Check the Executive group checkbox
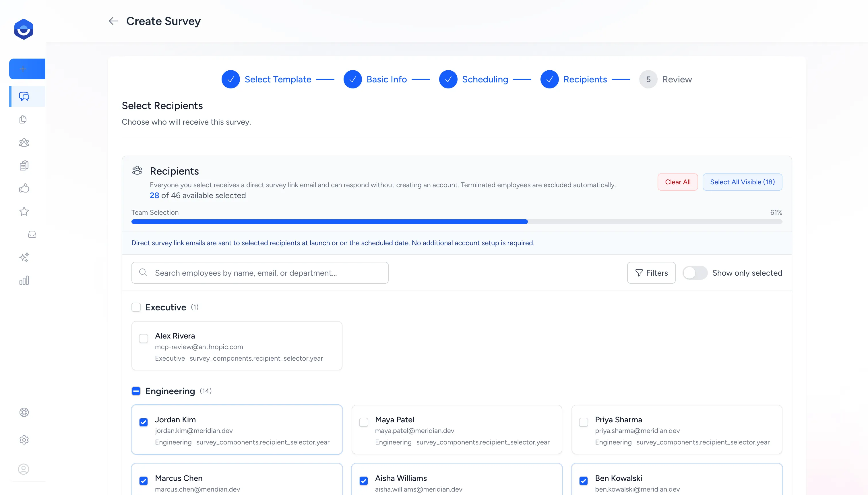This screenshot has width=868, height=495. [136, 307]
